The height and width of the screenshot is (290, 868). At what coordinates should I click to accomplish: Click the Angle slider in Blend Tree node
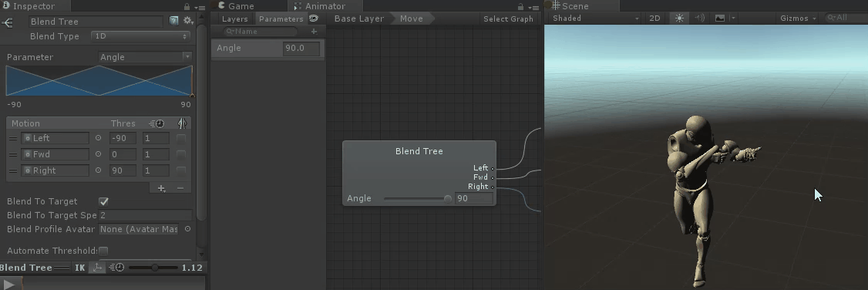click(417, 199)
